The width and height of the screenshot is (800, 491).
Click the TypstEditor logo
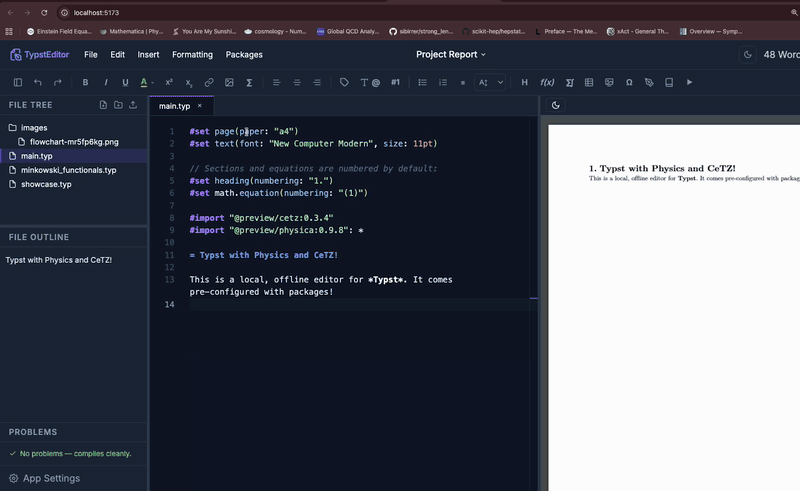tap(40, 55)
